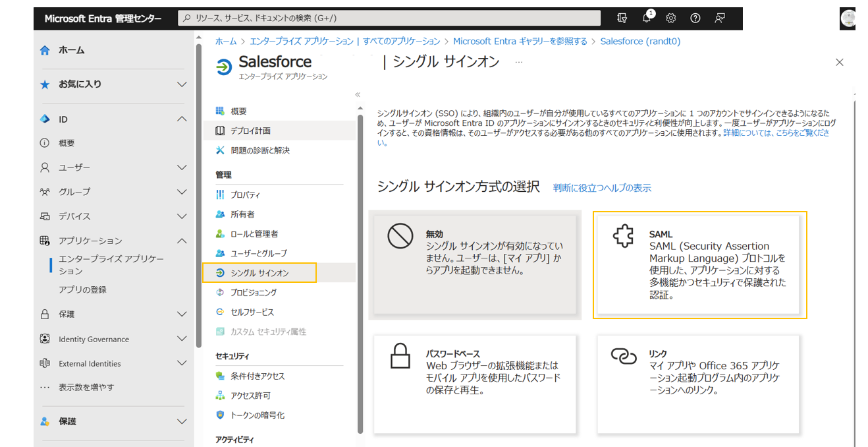Click the Devices monitor icon

click(45, 216)
